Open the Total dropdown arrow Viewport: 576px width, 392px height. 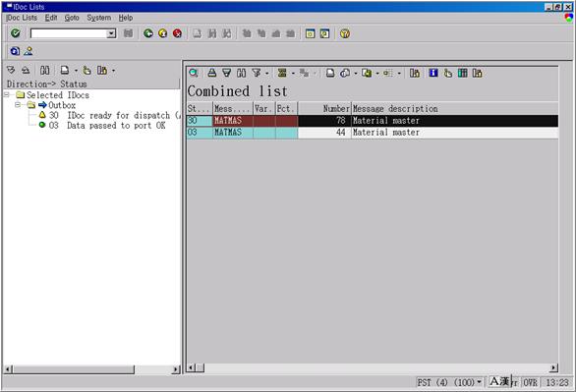pyautogui.click(x=293, y=74)
